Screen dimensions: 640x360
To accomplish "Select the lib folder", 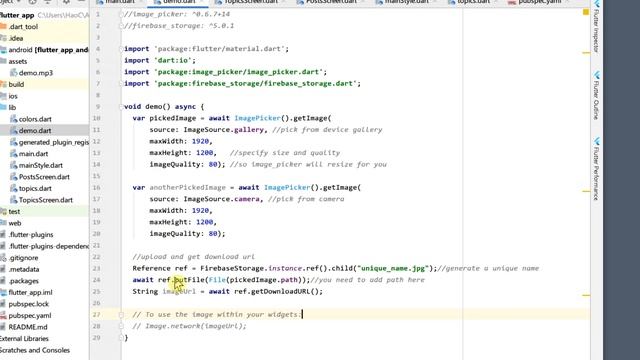I will pyautogui.click(x=12, y=108).
